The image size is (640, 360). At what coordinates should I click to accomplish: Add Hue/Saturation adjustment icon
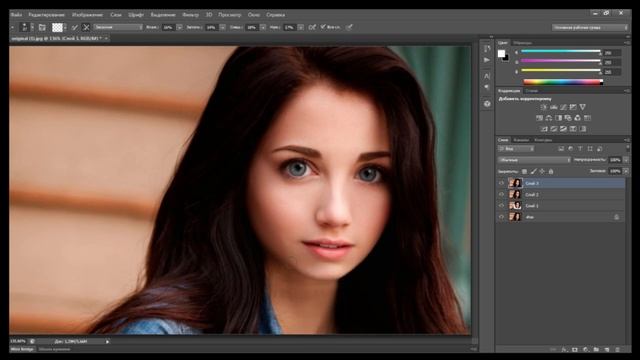[539, 118]
